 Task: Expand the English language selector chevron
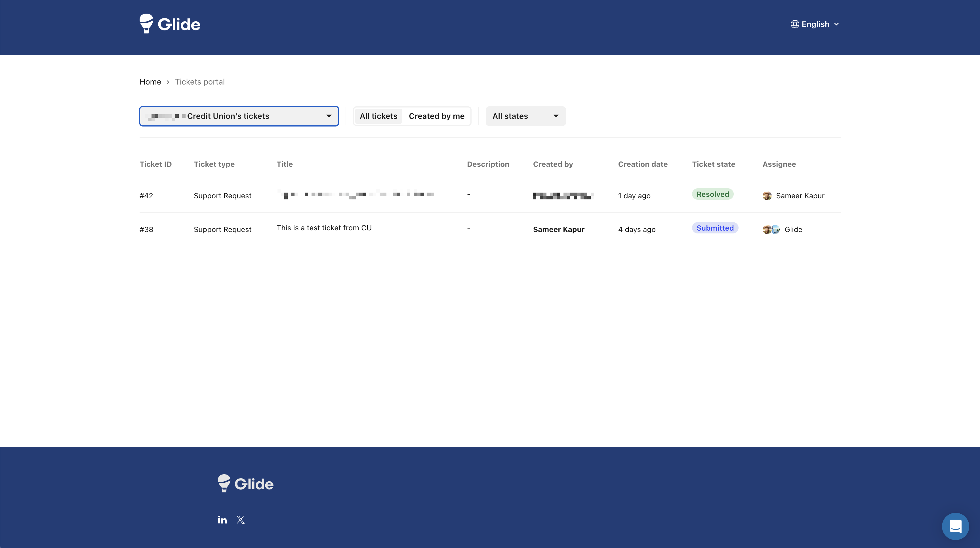[836, 24]
